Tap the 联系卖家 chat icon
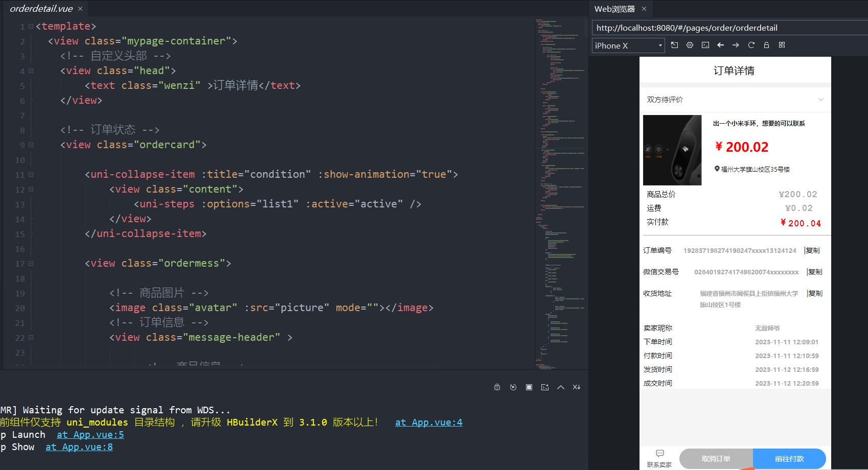868x470 pixels. 659,453
